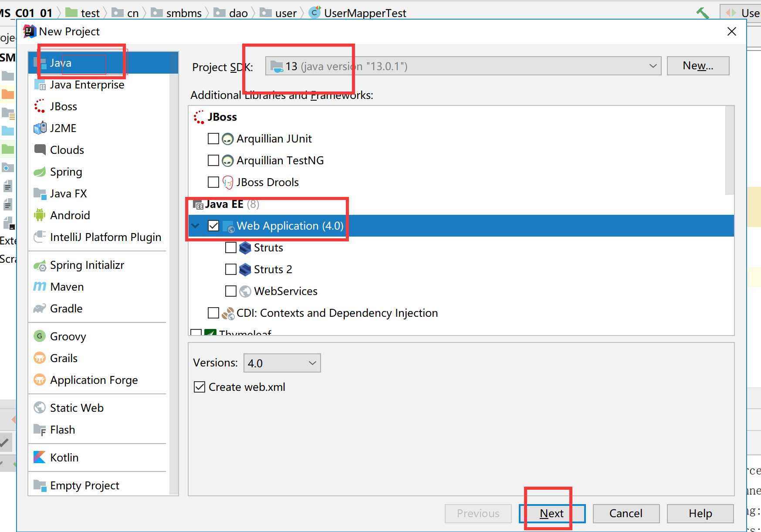This screenshot has height=532, width=761.
Task: Check the Struts 2 checkbox
Action: click(x=231, y=269)
